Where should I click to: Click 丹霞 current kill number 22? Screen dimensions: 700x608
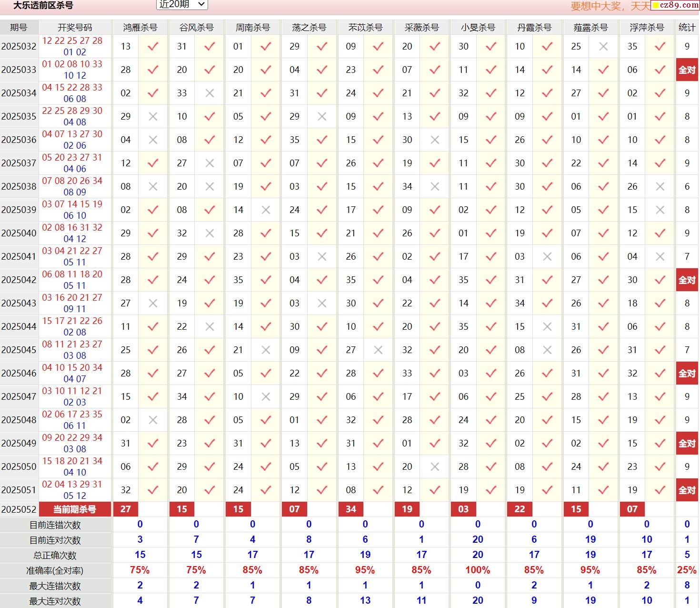tap(520, 509)
